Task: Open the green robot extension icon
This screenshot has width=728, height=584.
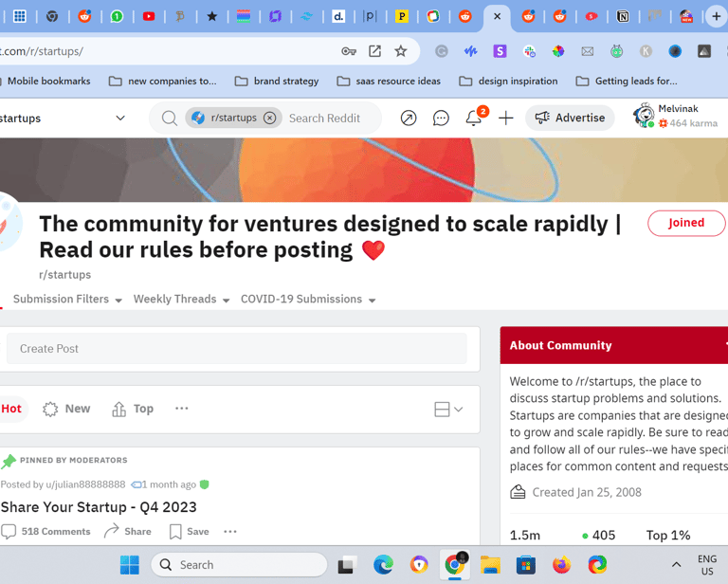Action: 616,51
